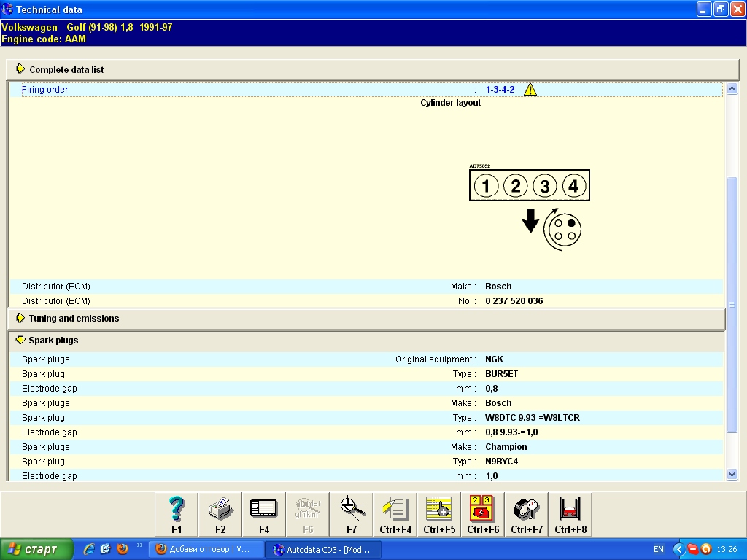Expand the Tuning and emissions section
The height and width of the screenshot is (560, 747).
click(73, 319)
